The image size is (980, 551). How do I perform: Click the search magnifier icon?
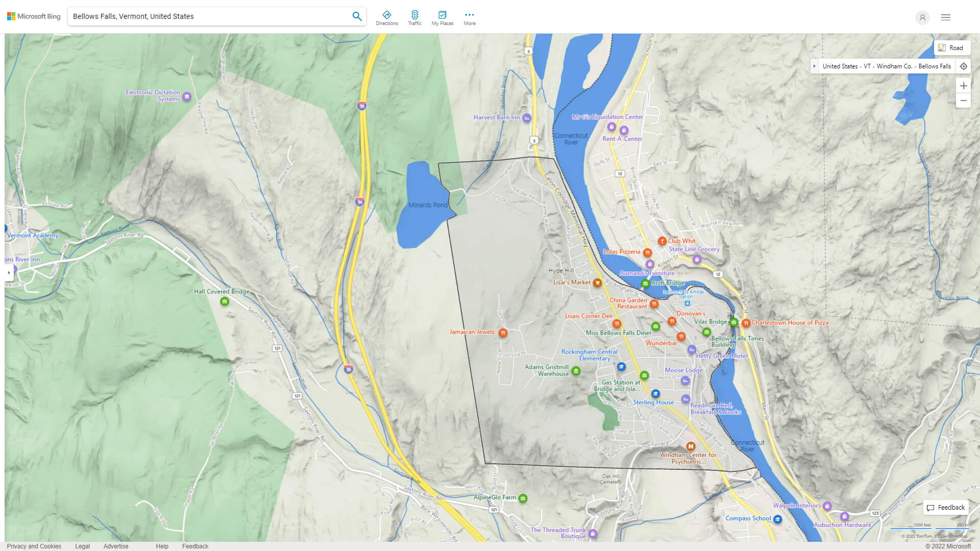pyautogui.click(x=357, y=16)
